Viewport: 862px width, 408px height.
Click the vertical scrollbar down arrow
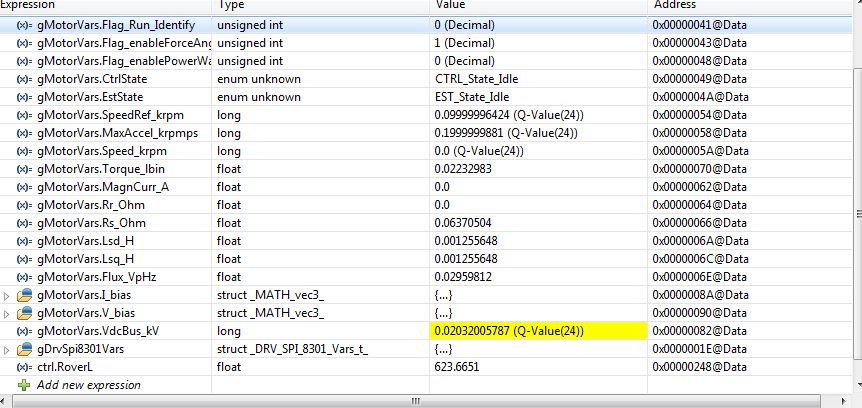point(857,384)
